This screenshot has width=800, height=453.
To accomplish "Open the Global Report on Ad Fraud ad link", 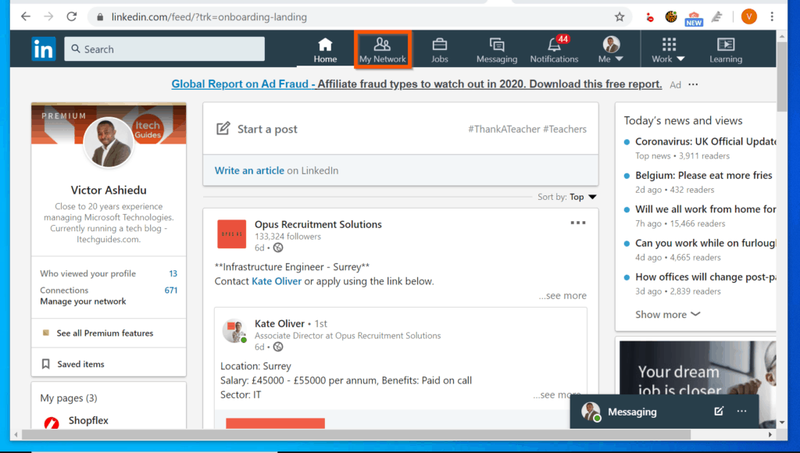I will point(416,84).
